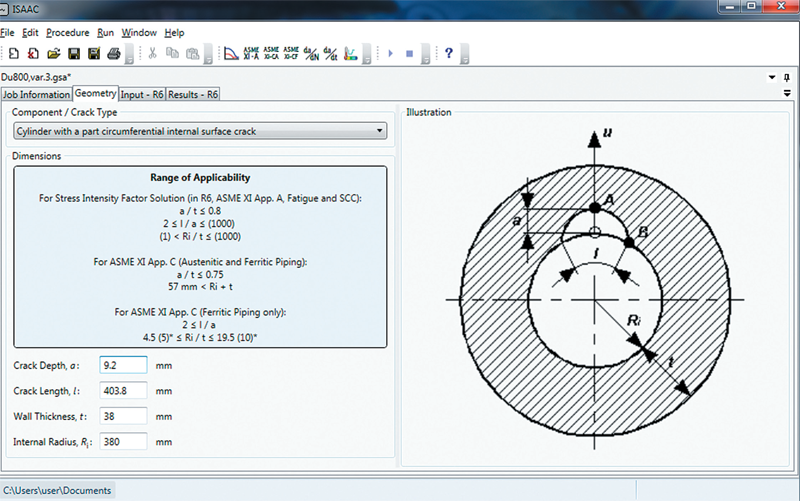Select the R6 failure assessment curve icon
Viewport: 800px width, 501px height.
(x=231, y=53)
